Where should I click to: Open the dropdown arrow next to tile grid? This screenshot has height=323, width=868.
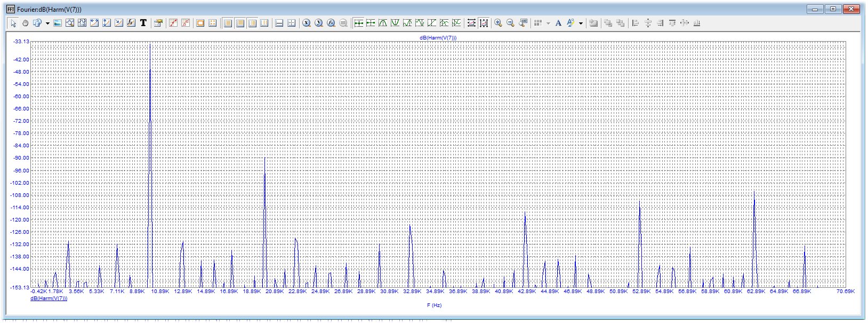pyautogui.click(x=548, y=23)
